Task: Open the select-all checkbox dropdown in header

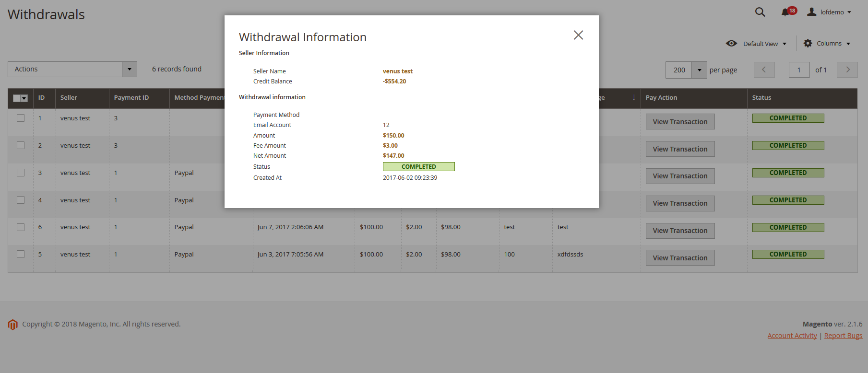Action: pos(24,98)
